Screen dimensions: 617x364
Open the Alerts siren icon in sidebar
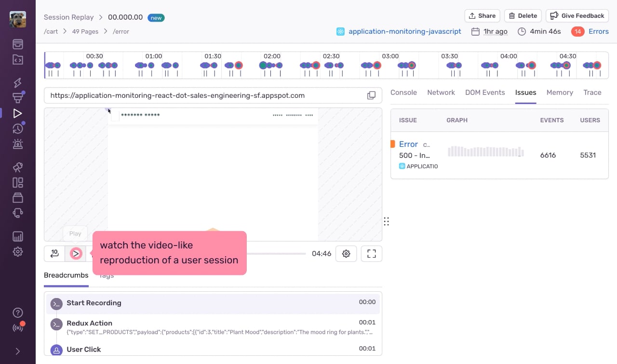[18, 143]
